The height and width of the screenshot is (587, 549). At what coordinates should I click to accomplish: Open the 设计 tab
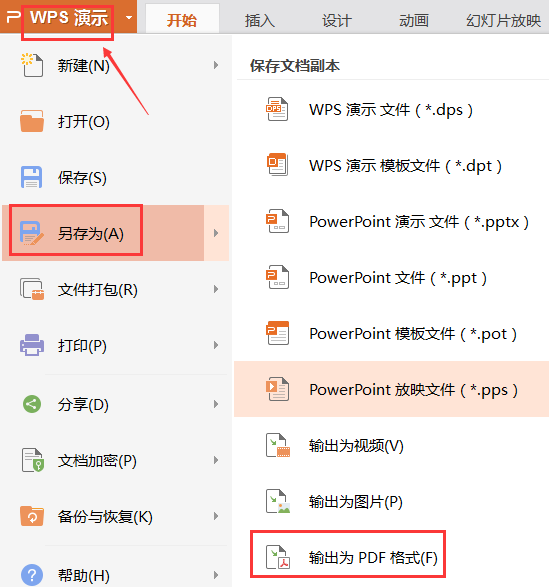coord(337,20)
